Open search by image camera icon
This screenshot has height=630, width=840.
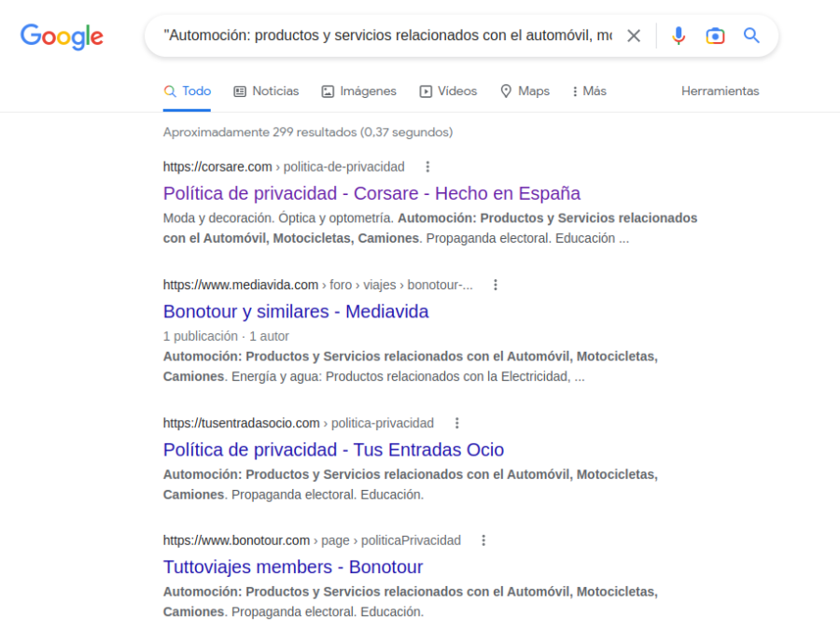tap(715, 36)
